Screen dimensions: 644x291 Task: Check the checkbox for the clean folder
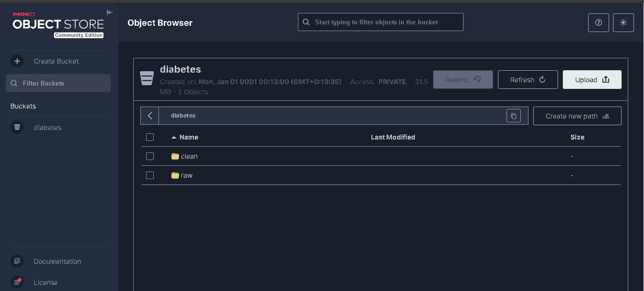coord(150,156)
